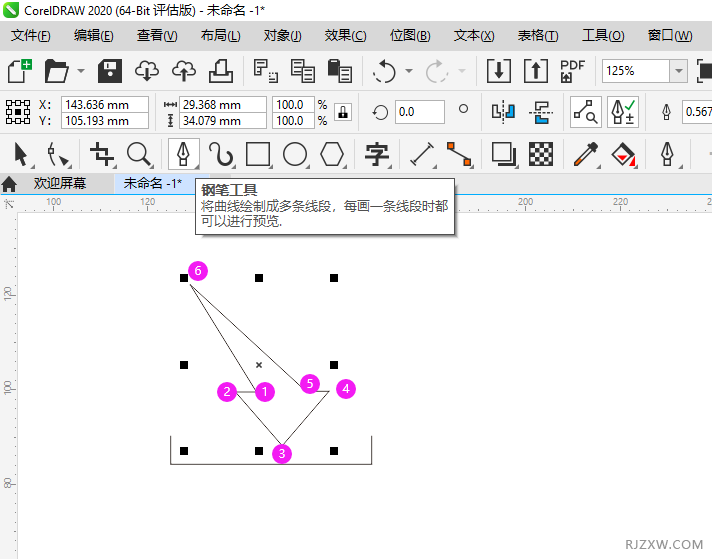
Task: Select the Color Eyedropper tool
Action: pyautogui.click(x=586, y=154)
